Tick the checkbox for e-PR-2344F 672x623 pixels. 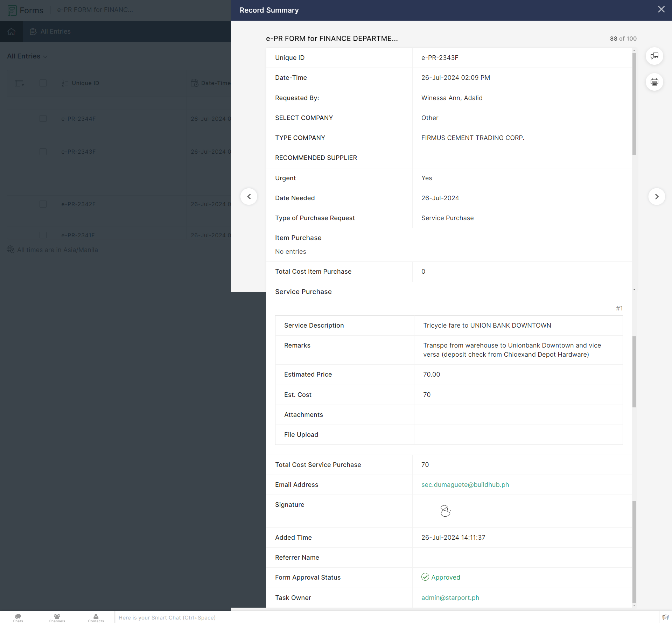(x=43, y=119)
